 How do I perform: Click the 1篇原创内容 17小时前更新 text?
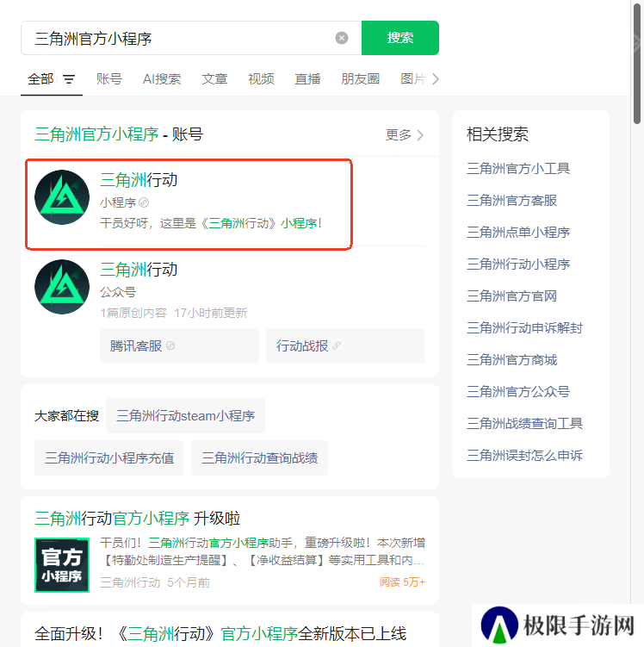[174, 313]
